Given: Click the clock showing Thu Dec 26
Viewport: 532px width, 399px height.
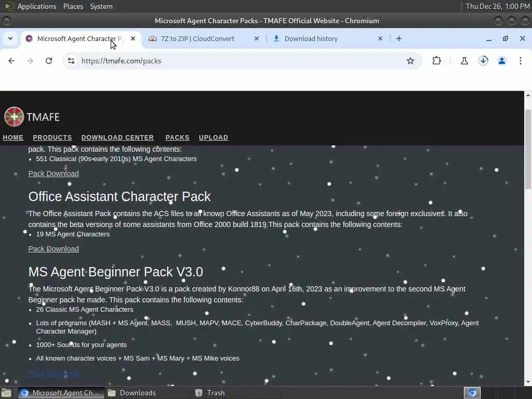Looking at the screenshot, I should point(497,6).
